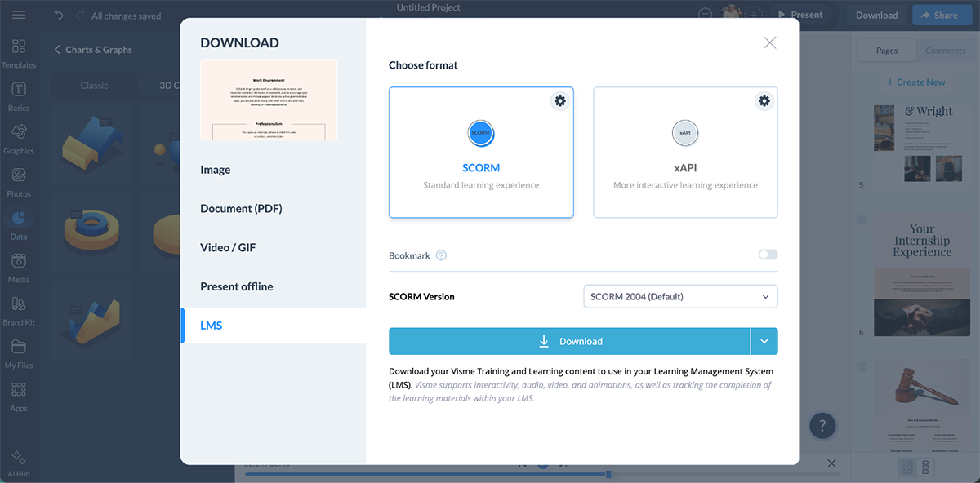The height and width of the screenshot is (483, 980).
Task: Click the blue Download button
Action: 568,341
